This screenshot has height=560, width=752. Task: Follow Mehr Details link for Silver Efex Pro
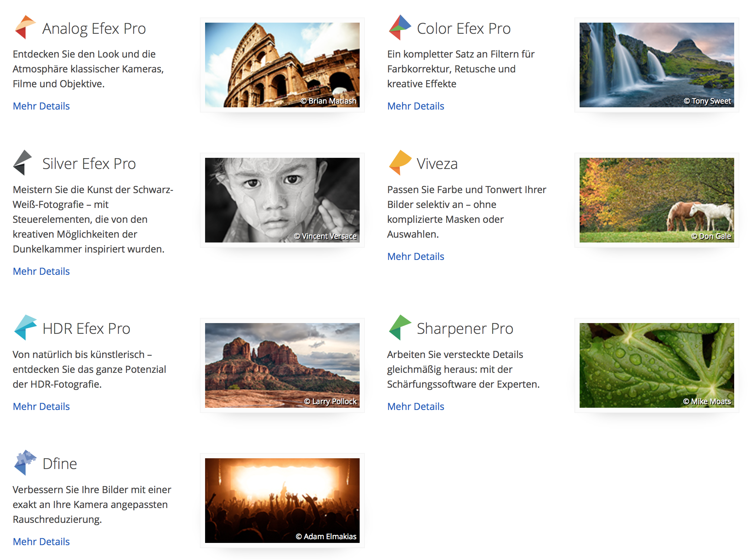(x=41, y=271)
